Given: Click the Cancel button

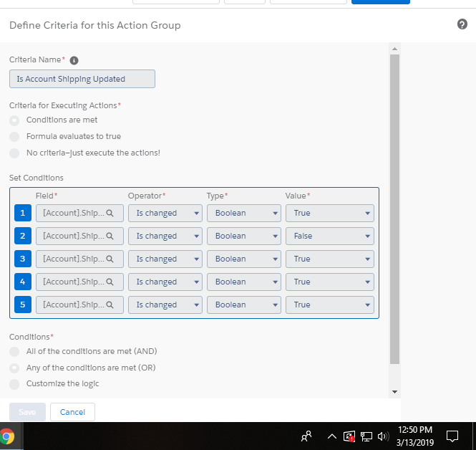Looking at the screenshot, I should 72,412.
